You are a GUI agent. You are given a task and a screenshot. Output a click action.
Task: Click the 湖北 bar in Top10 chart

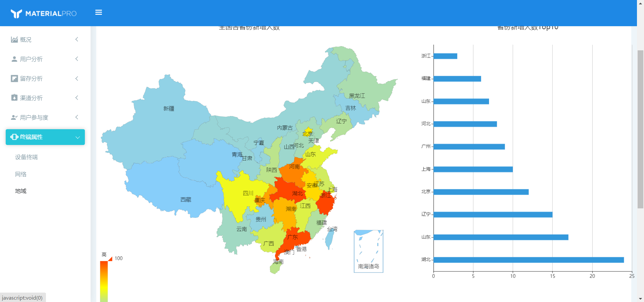tap(529, 260)
